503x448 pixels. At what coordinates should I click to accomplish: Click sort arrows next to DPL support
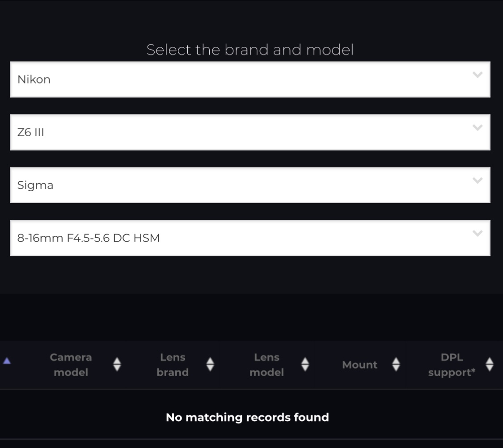(x=490, y=364)
